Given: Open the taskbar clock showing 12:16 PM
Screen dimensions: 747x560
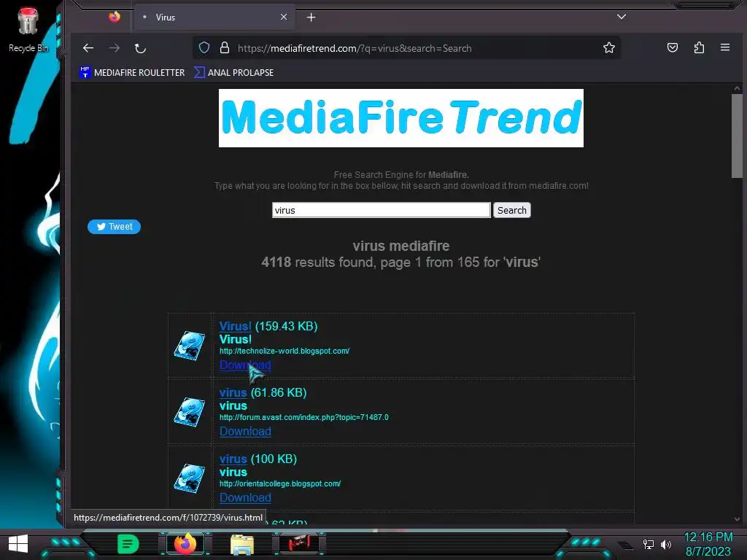Looking at the screenshot, I should point(708,544).
